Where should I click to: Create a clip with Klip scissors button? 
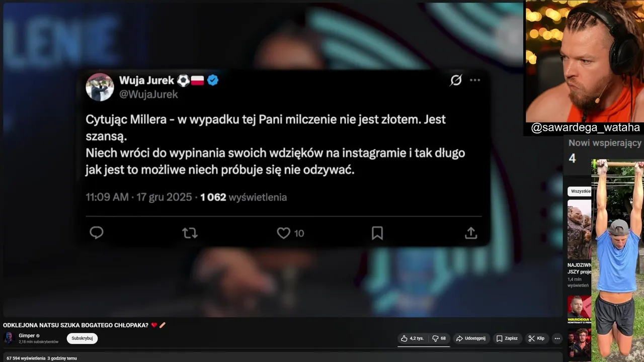click(x=536, y=338)
